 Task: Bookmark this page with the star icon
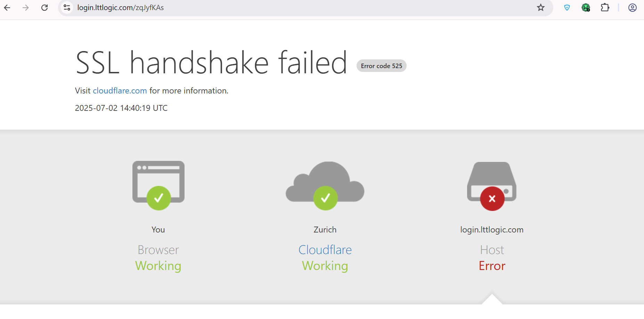click(x=541, y=8)
